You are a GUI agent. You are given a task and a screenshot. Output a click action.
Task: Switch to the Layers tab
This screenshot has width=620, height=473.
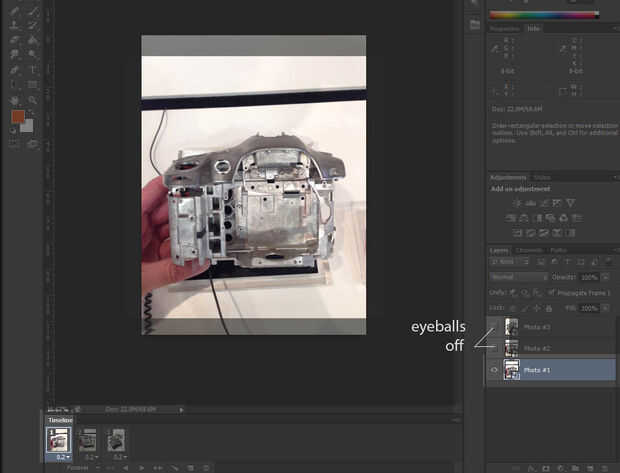pyautogui.click(x=499, y=250)
